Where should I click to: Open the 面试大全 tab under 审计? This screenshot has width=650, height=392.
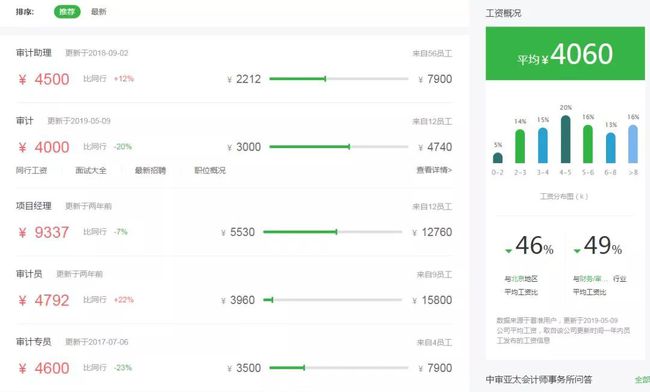tap(91, 170)
